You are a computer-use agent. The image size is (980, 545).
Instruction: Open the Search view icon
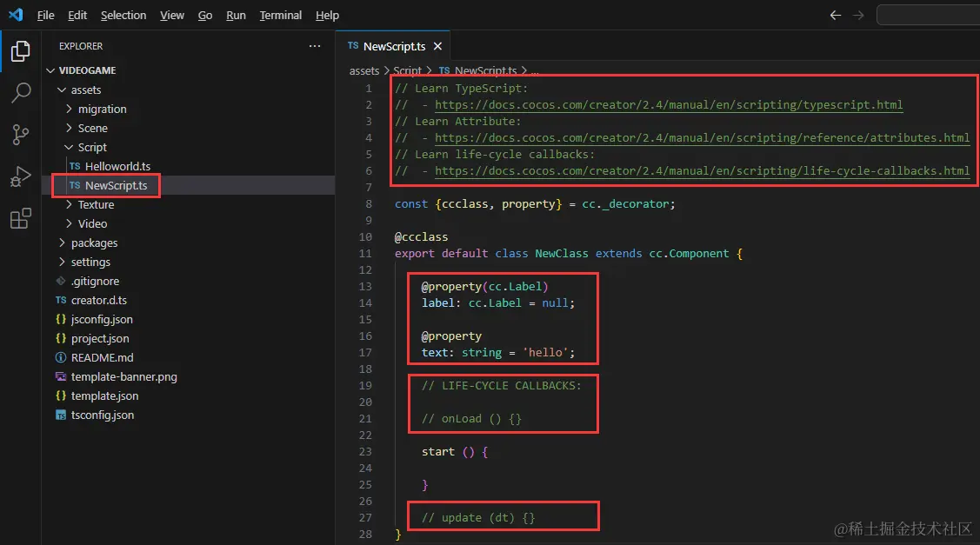(20, 92)
